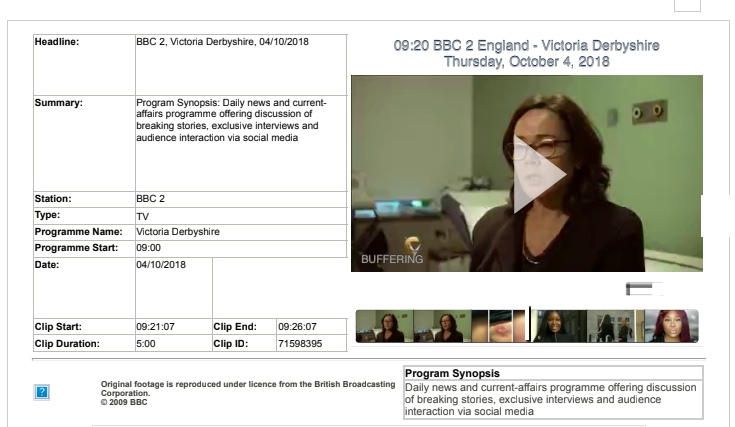Open the close-up lips thumbnail
The width and height of the screenshot is (735, 427).
tap(500, 326)
